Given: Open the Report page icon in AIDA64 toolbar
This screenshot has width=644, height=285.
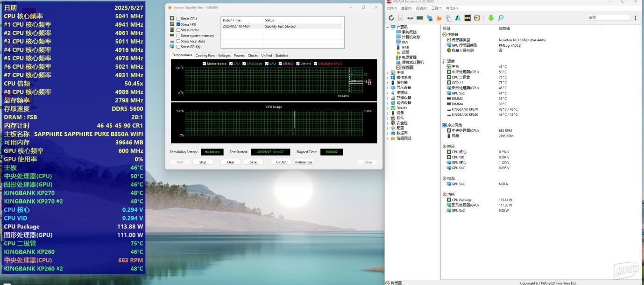Looking at the screenshot, I should pyautogui.click(x=400, y=18).
